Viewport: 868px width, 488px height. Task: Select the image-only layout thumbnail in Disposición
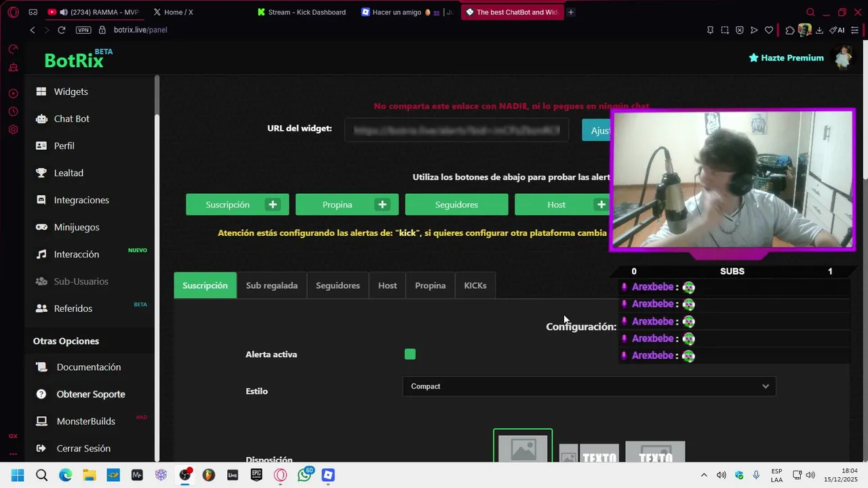523,447
